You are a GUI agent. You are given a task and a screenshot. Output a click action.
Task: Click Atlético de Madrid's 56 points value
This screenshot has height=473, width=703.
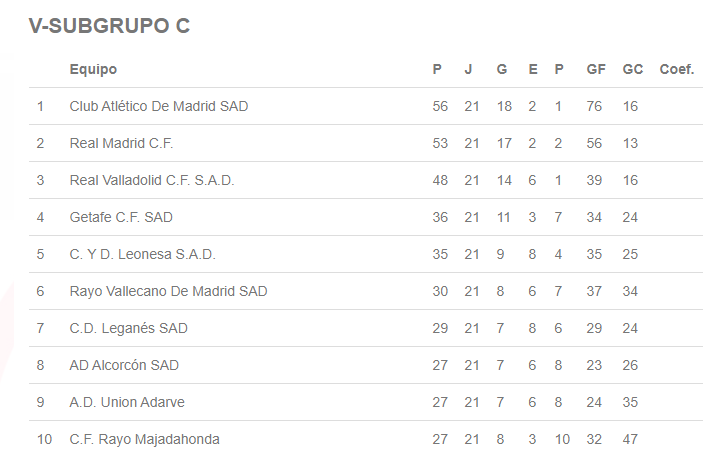pos(440,106)
